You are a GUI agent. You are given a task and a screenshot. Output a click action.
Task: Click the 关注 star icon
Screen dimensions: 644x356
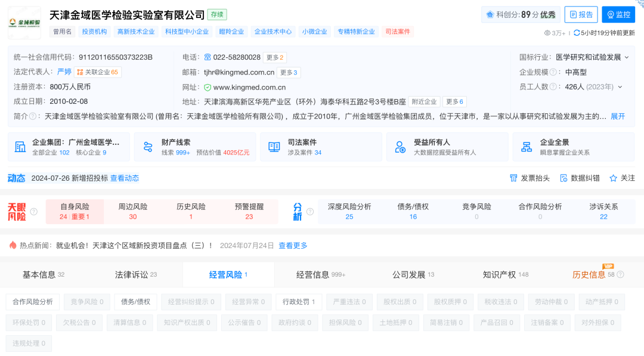[x=613, y=178]
